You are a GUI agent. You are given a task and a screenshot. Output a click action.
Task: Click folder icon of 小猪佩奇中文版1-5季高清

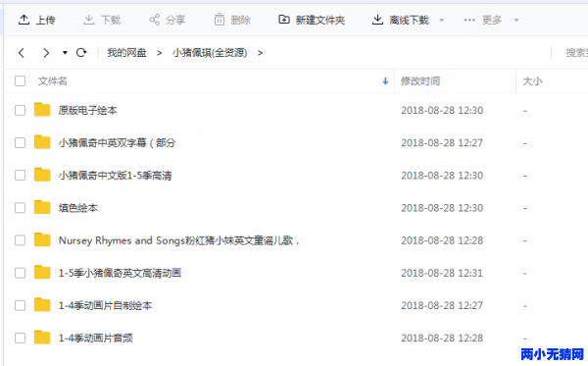[42, 175]
